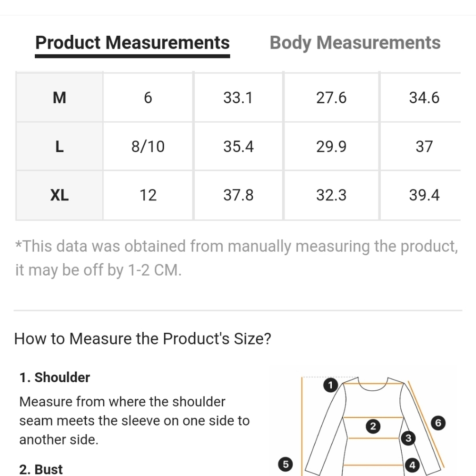Select the 33.1 measurement cell
The height and width of the screenshot is (476, 476).
coord(238,98)
